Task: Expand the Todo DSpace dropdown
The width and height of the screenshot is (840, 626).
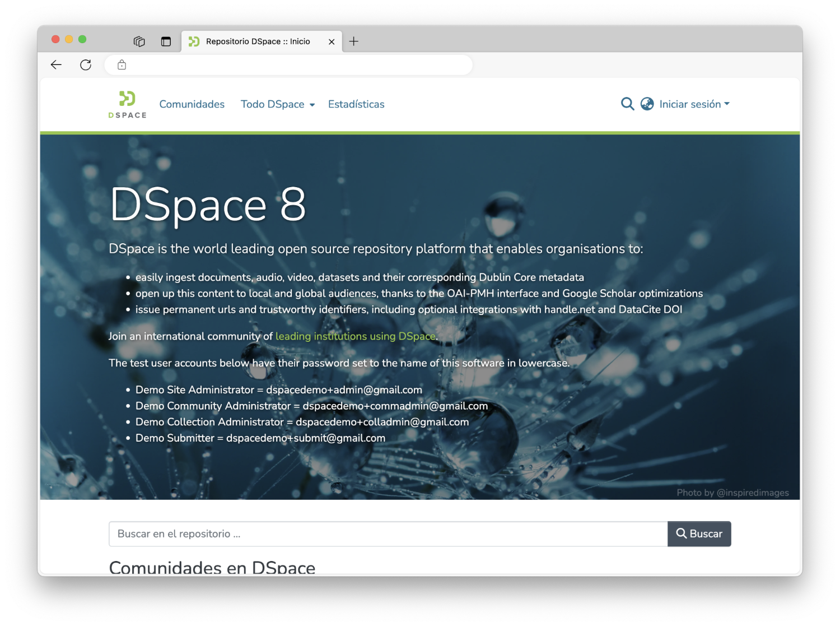Action: 278,104
